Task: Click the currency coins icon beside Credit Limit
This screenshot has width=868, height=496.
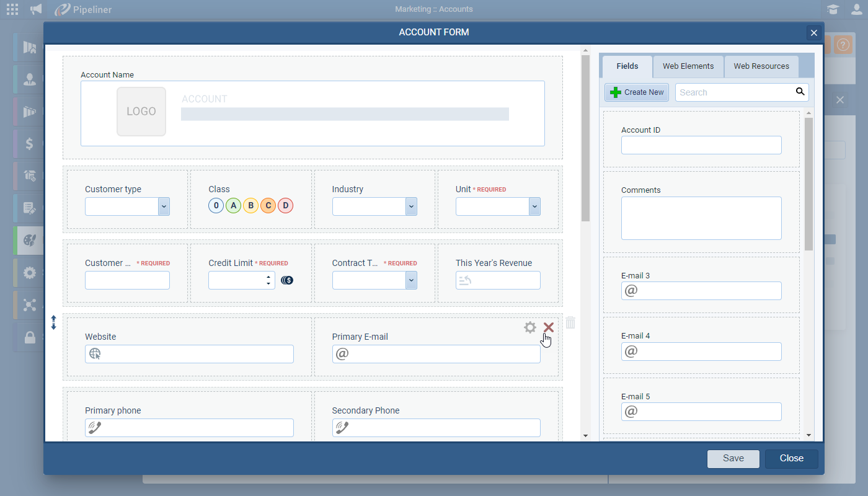Action: coord(287,280)
